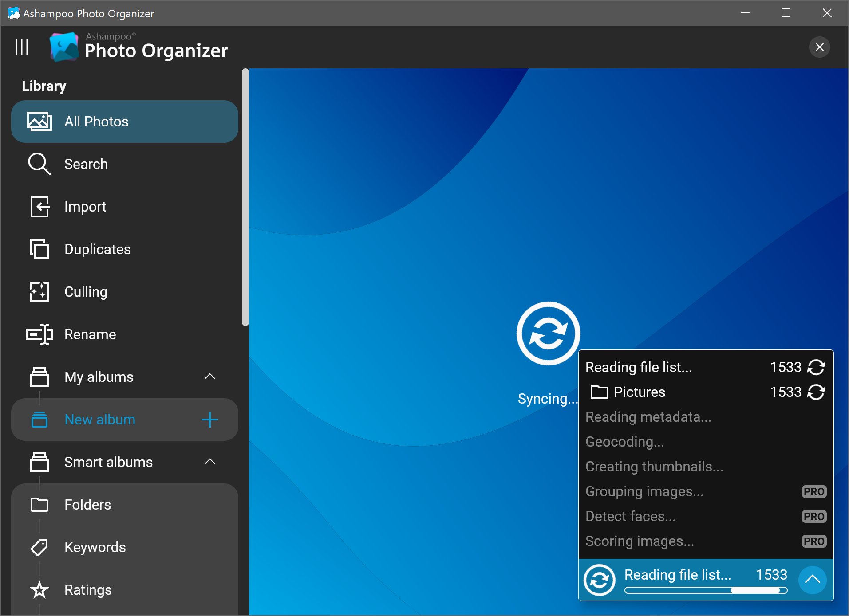Click the Ratings star icon
The height and width of the screenshot is (616, 849).
click(x=39, y=590)
